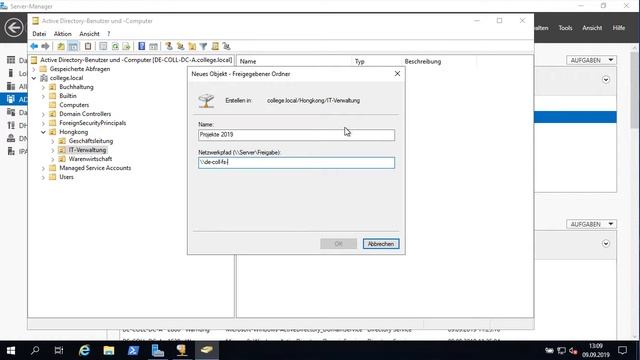Viewport: 640px width, 360px height.
Task: Click the upper round collapse chevron in Server Manager
Action: (606, 80)
